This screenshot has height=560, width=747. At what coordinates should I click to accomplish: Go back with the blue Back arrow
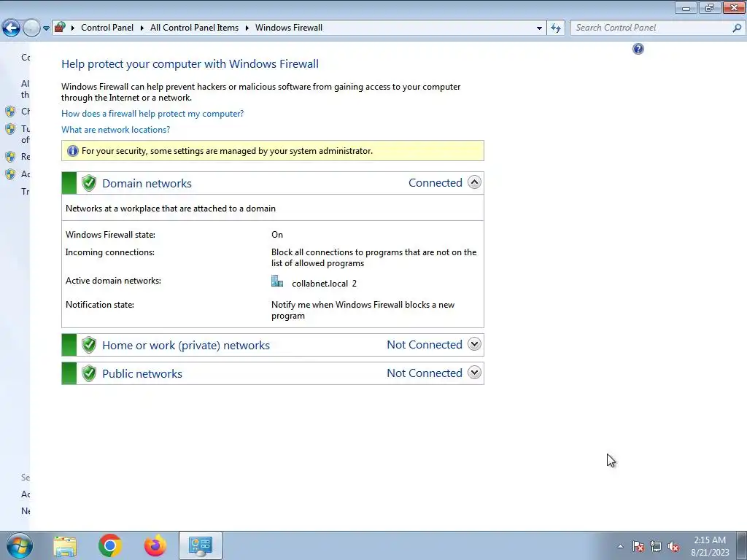(12, 28)
